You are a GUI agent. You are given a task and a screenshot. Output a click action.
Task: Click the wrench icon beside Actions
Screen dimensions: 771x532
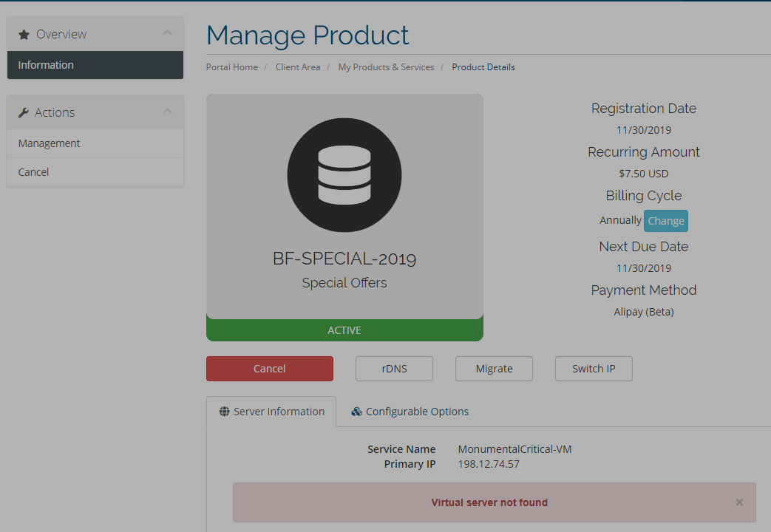[24, 113]
